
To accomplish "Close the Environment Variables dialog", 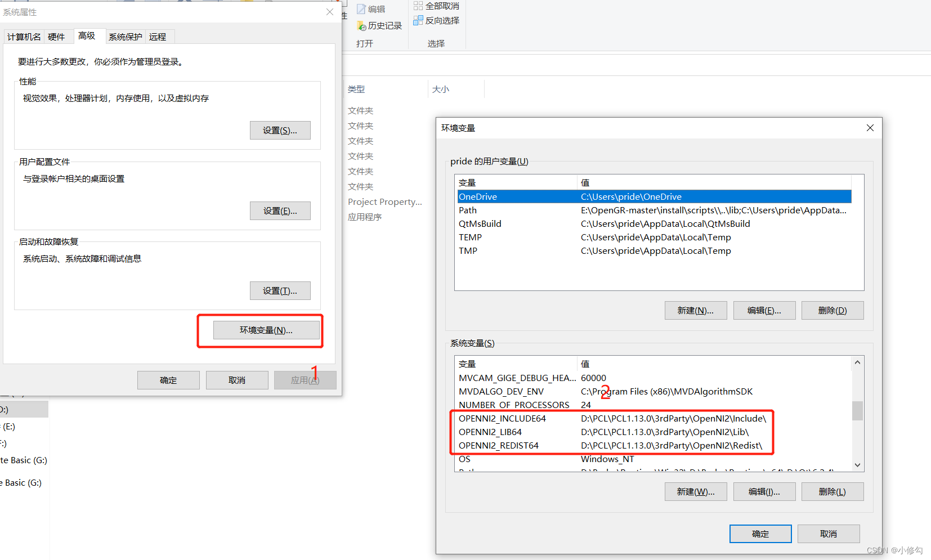I will pos(870,128).
